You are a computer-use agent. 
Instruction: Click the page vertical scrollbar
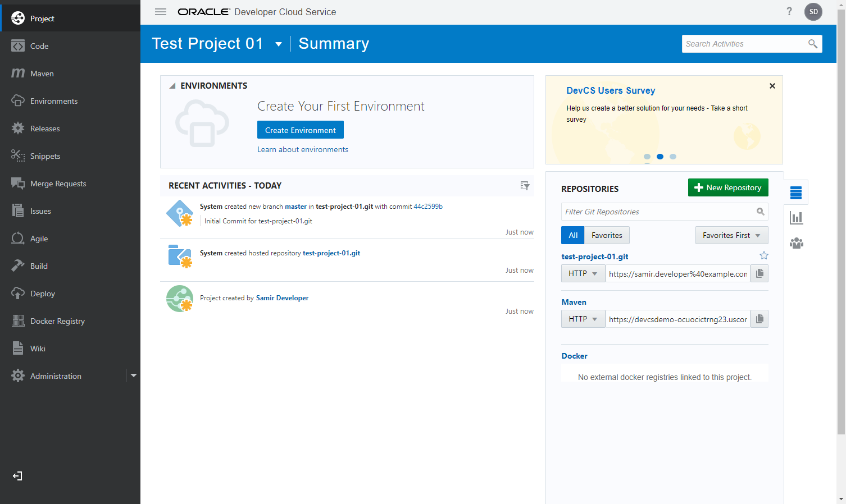click(841, 222)
